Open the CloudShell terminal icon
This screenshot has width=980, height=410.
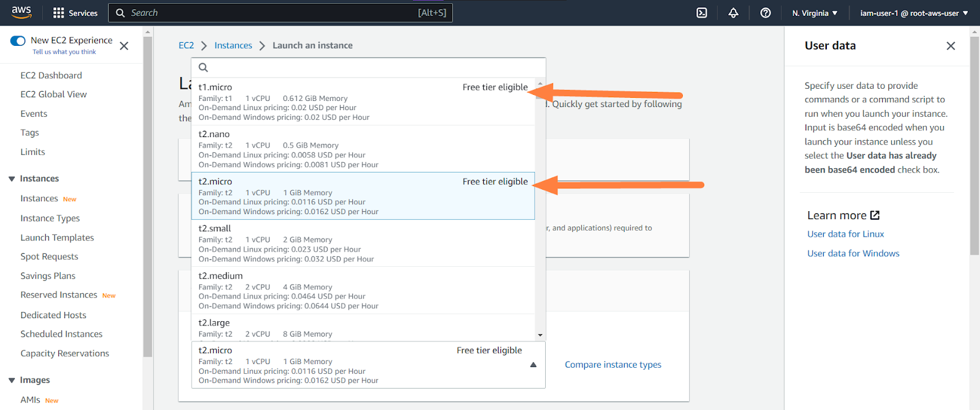(x=702, y=13)
